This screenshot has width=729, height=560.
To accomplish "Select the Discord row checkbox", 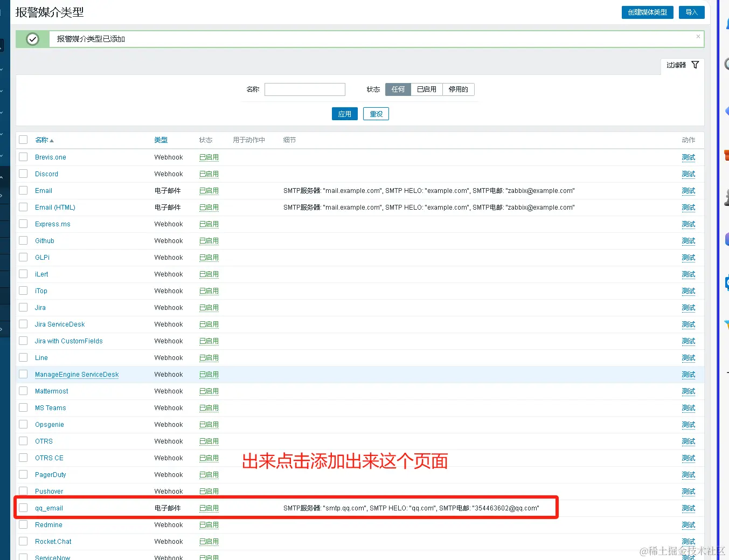I will [23, 174].
